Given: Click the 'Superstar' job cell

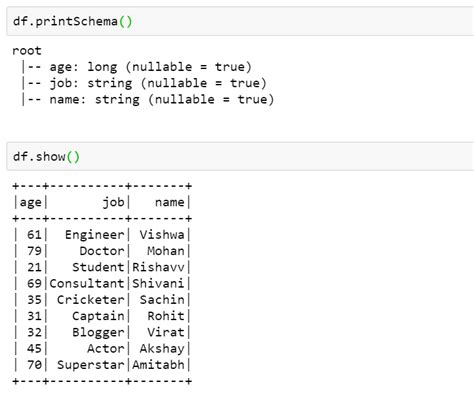Looking at the screenshot, I should [91, 365].
